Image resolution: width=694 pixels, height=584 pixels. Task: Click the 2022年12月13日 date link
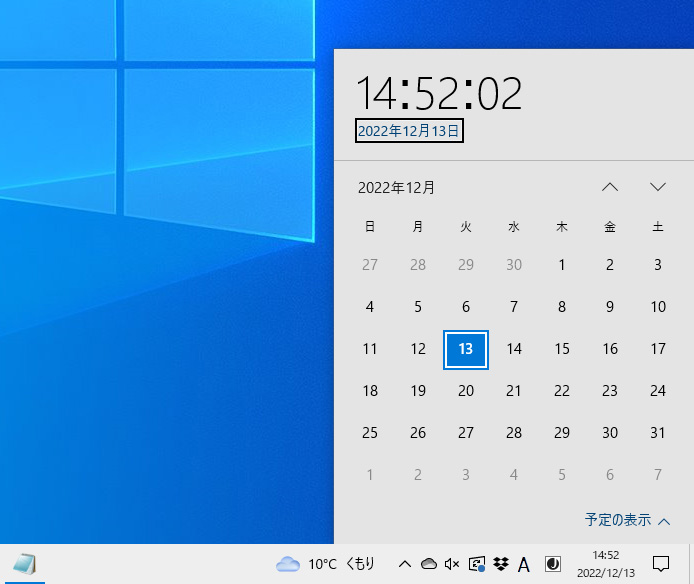tap(409, 131)
